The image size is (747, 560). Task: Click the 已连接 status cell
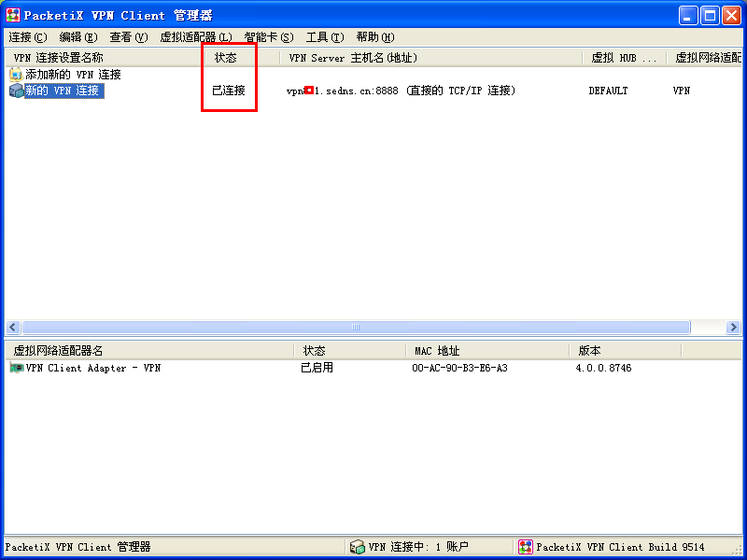click(229, 91)
